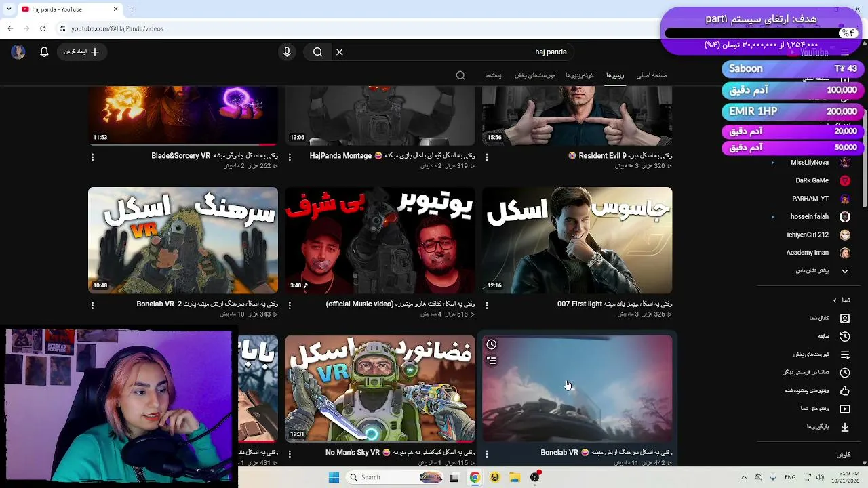Viewport: 868px width, 488px height.
Task: Open more options for the 007 First light video
Action: pyautogui.click(x=487, y=306)
